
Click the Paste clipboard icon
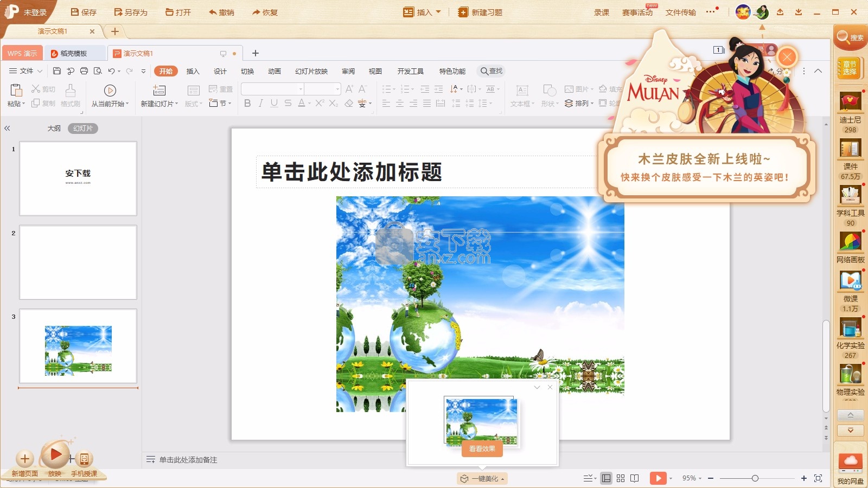[x=16, y=90]
